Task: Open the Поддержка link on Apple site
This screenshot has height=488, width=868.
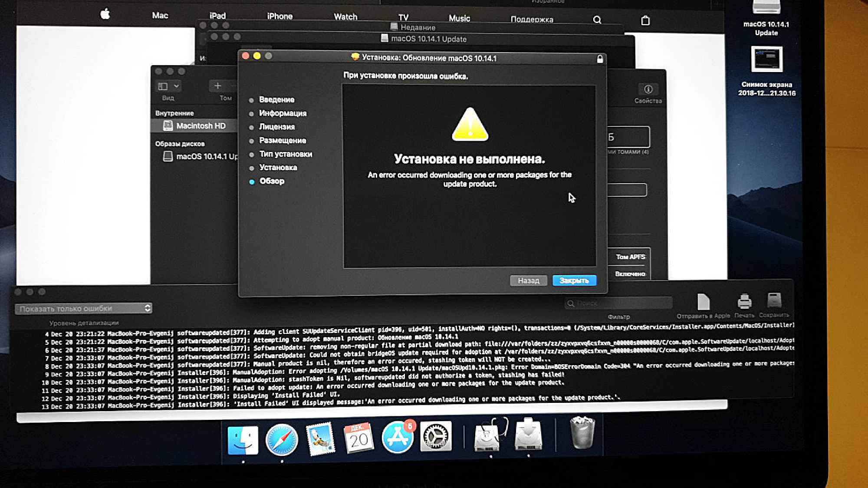Action: (532, 20)
